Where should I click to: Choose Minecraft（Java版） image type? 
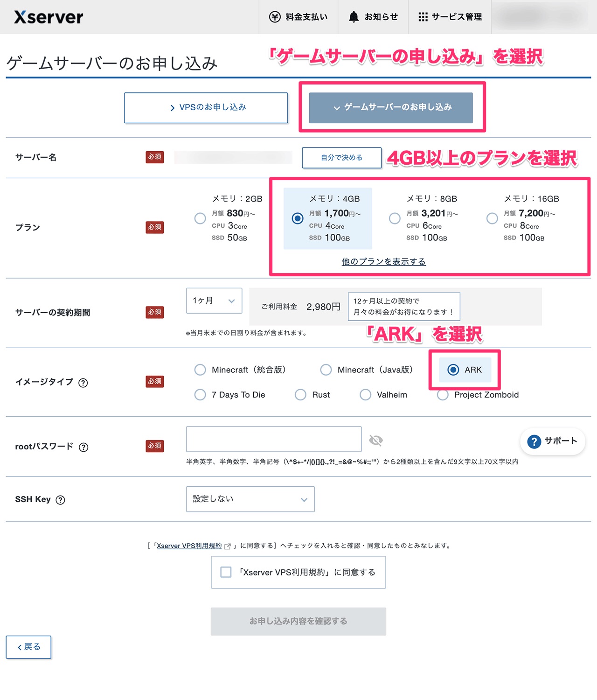coord(326,370)
